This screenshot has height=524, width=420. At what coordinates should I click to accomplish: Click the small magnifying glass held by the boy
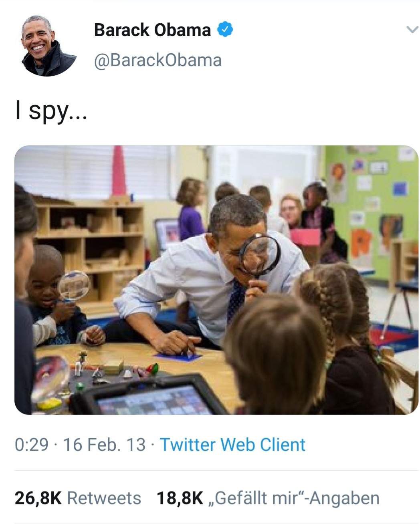tap(74, 285)
